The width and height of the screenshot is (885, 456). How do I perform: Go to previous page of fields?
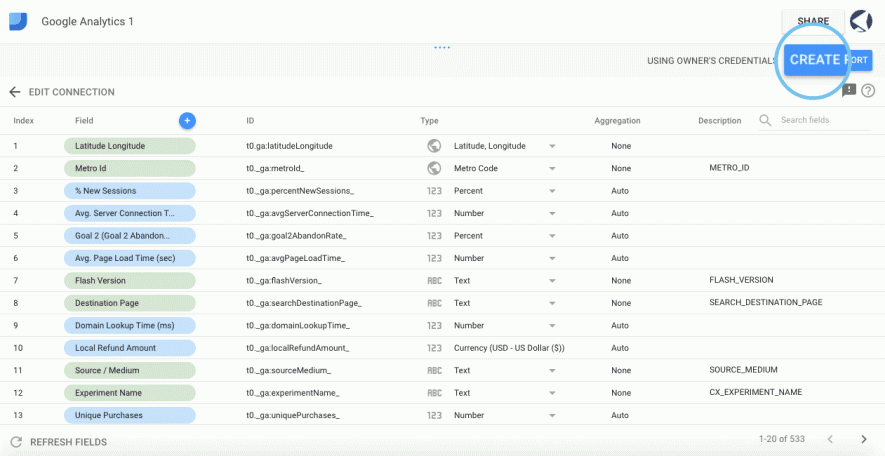click(x=830, y=439)
